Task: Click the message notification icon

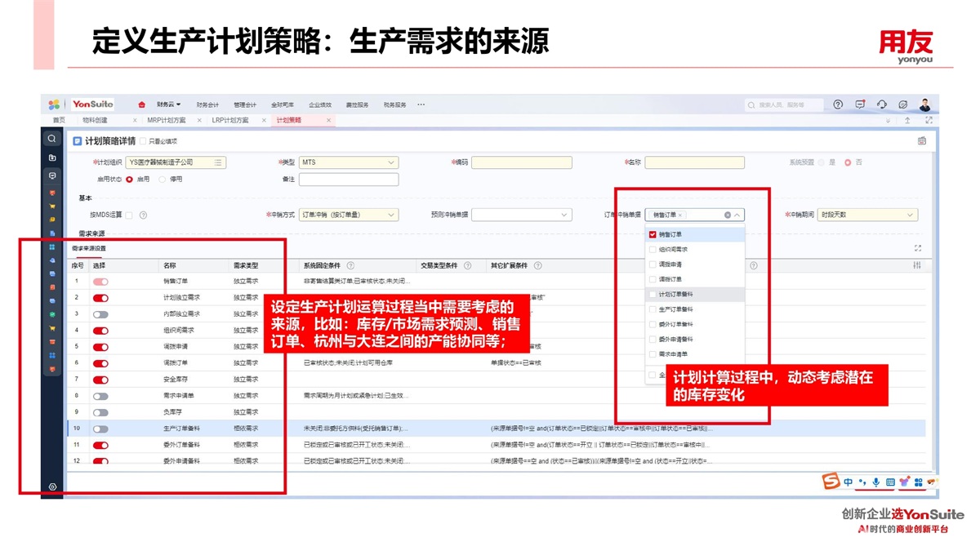Action: (860, 104)
